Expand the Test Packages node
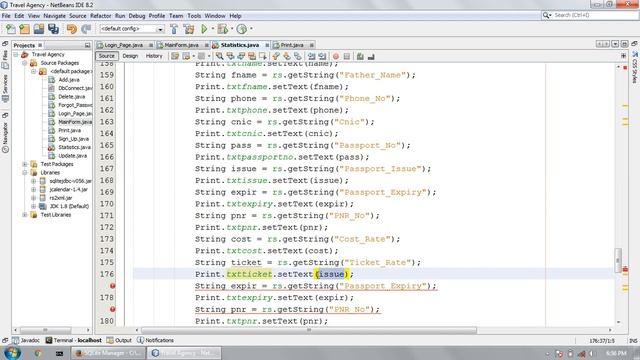This screenshot has width=640, height=360. (25, 164)
